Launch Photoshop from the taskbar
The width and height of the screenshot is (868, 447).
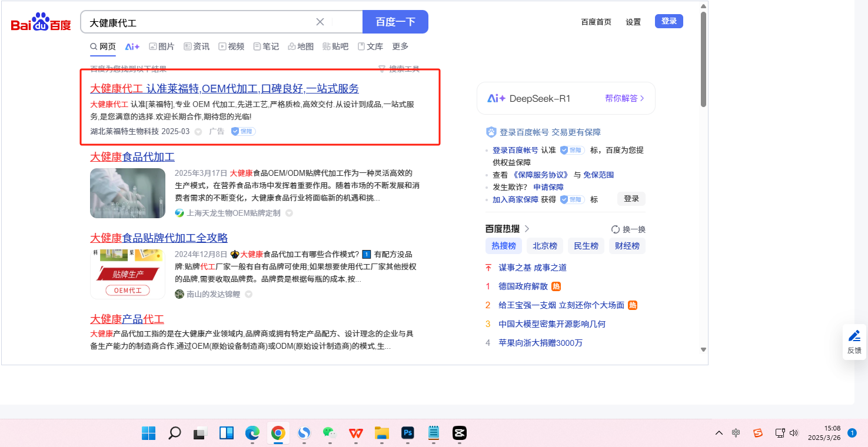tap(407, 433)
